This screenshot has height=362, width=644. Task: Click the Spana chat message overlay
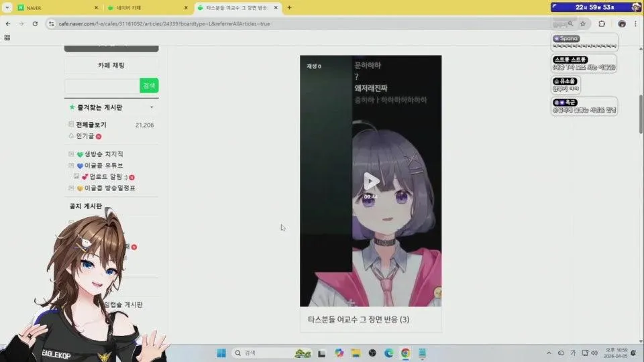(x=584, y=42)
